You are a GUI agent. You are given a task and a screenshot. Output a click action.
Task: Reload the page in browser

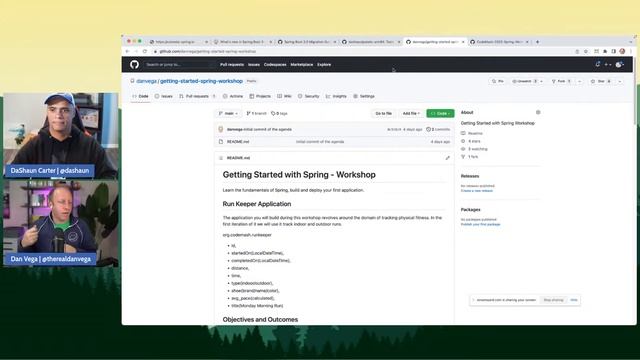coord(144,51)
